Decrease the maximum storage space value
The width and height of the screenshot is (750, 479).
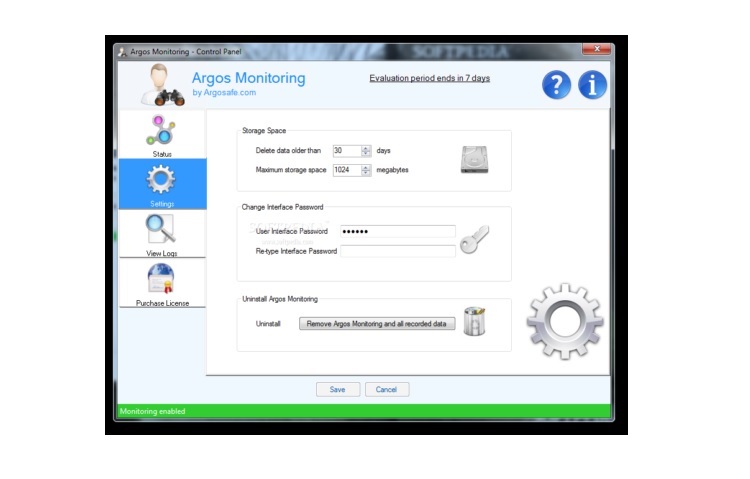click(366, 173)
